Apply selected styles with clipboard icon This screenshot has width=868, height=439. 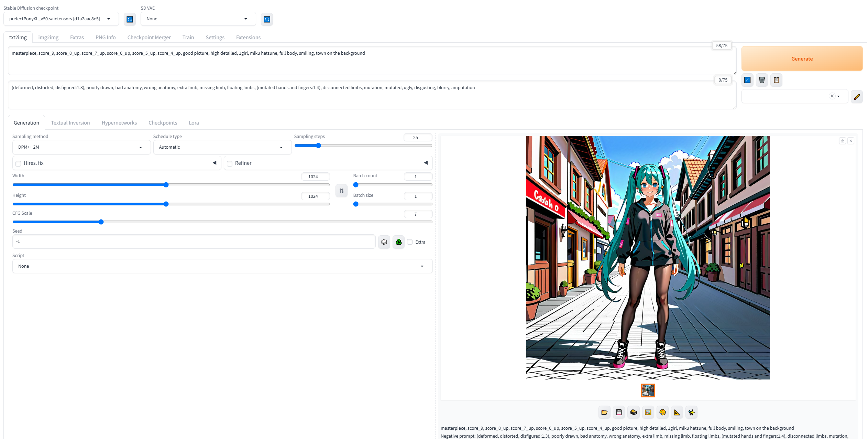[776, 80]
